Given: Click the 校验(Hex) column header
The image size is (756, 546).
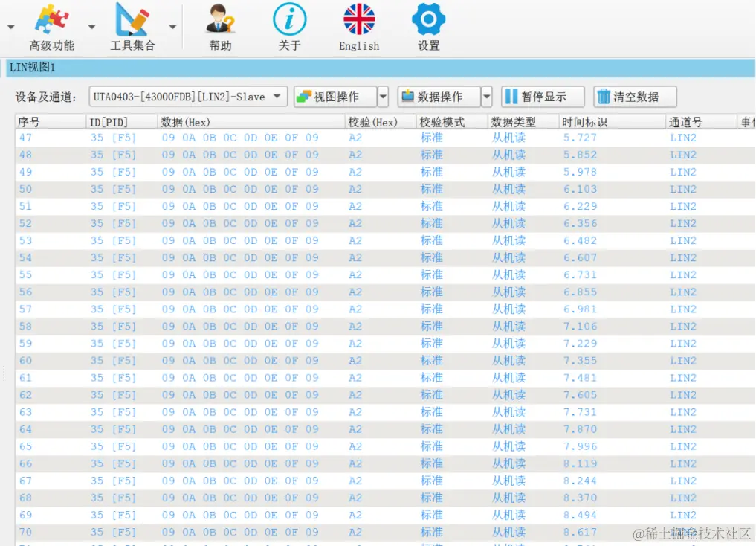Looking at the screenshot, I should (381, 122).
